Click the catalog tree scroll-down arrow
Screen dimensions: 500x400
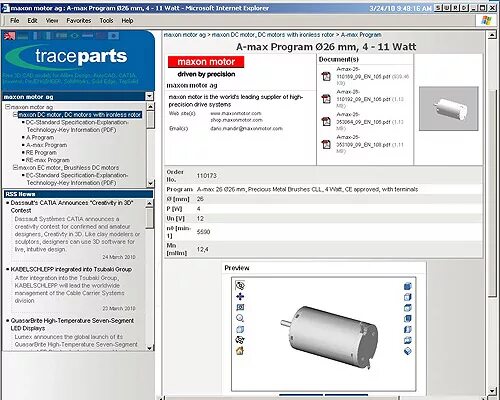pos(150,183)
